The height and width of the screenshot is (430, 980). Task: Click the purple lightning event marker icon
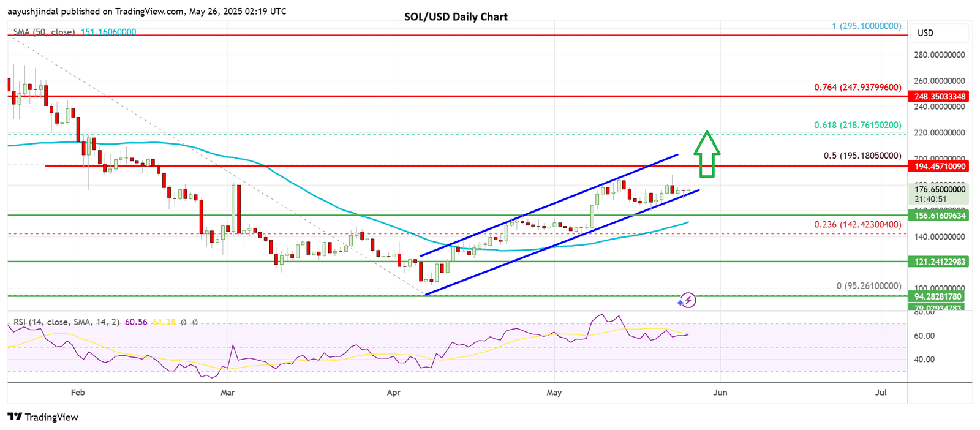689,300
